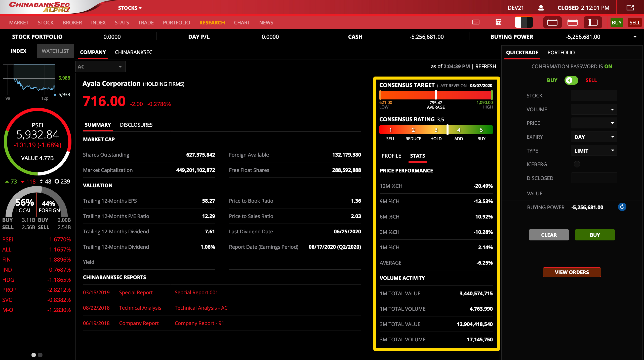The width and height of the screenshot is (644, 360).
Task: Click the local/foreign percentage gauge
Action: (37, 201)
